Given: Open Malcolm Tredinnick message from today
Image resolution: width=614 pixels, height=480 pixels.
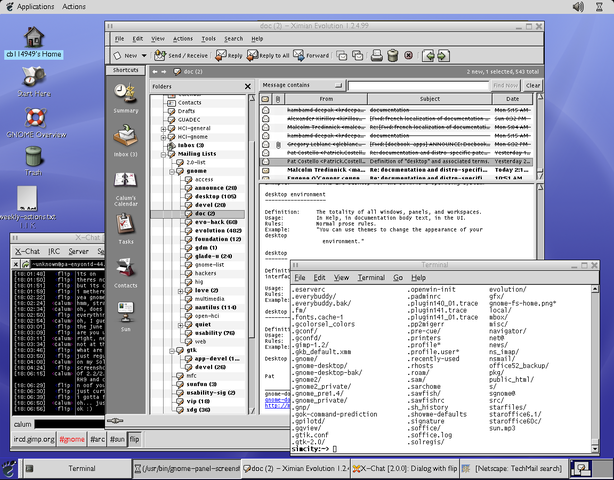Looking at the screenshot, I should click(395, 170).
